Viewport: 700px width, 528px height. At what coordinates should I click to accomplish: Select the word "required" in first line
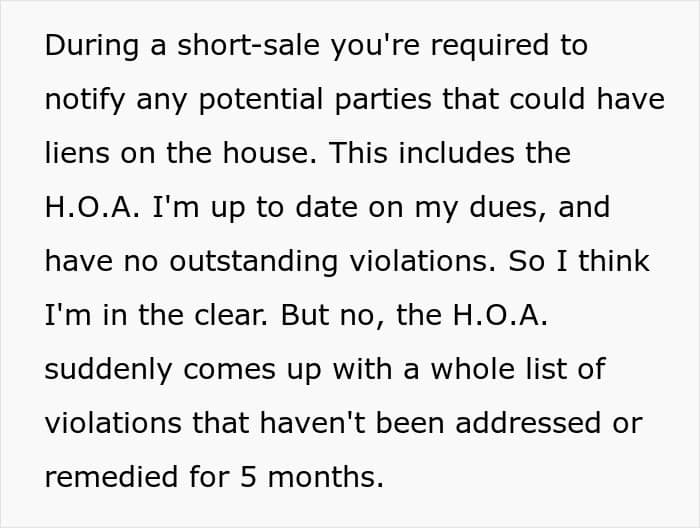click(x=489, y=46)
